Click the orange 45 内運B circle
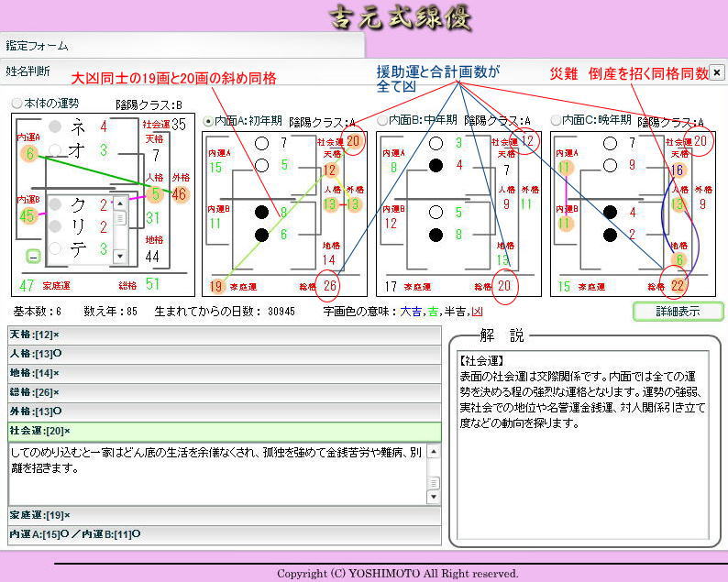728x582 pixels. pos(28,216)
